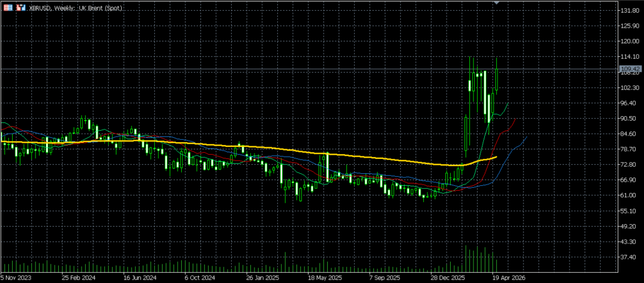644x283 pixels.
Task: Click the 120.00 price axis label
Action: (630, 41)
